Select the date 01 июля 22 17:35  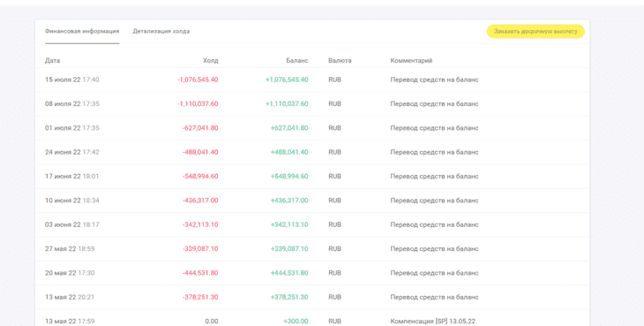click(71, 128)
